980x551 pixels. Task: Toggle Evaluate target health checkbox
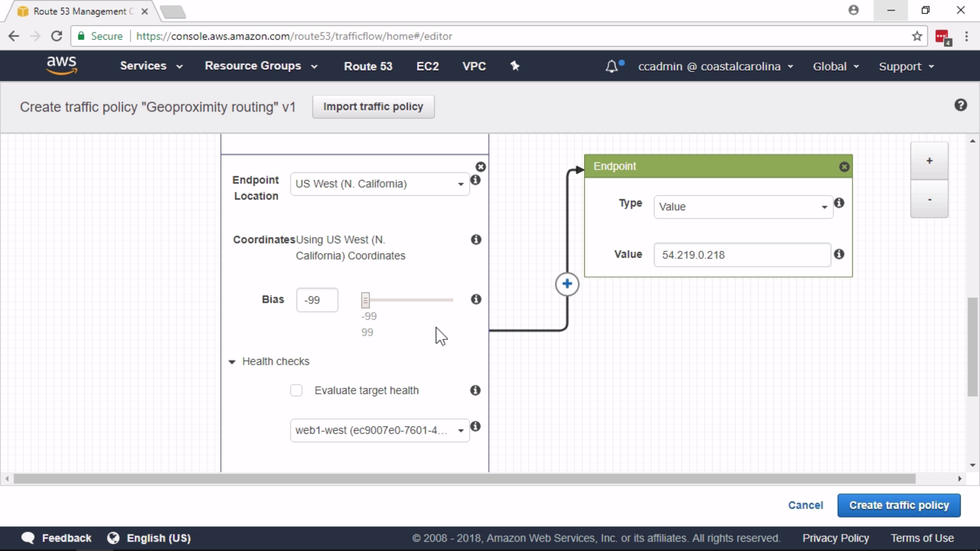pyautogui.click(x=296, y=390)
